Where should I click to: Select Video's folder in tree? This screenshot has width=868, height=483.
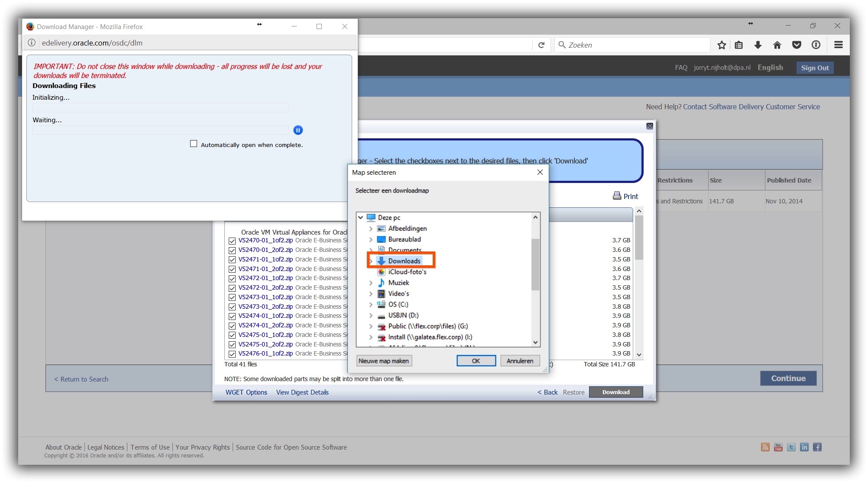click(x=398, y=294)
